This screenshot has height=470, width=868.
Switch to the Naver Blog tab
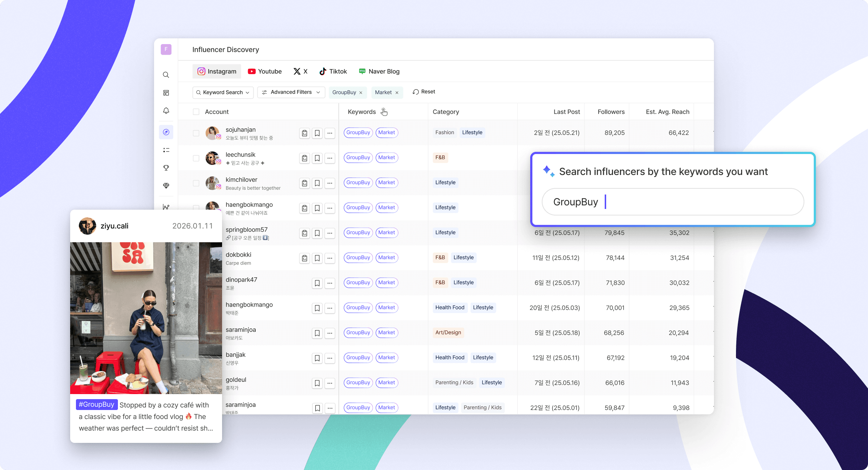click(x=379, y=71)
